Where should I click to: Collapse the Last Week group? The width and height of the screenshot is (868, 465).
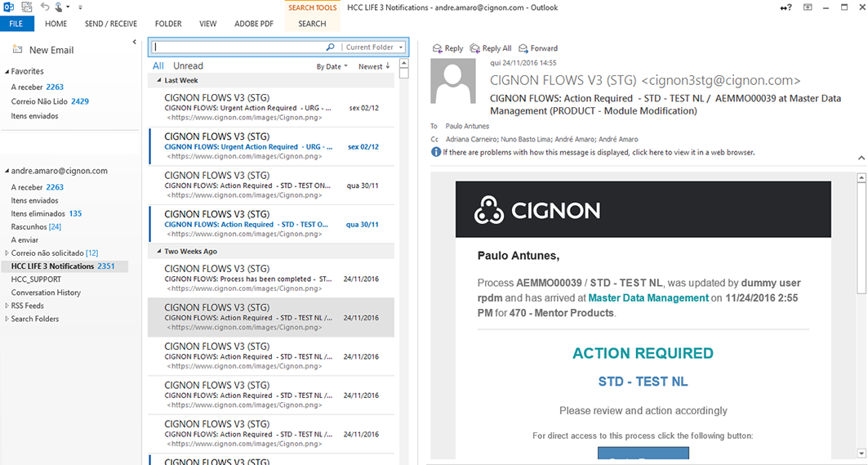tap(159, 80)
